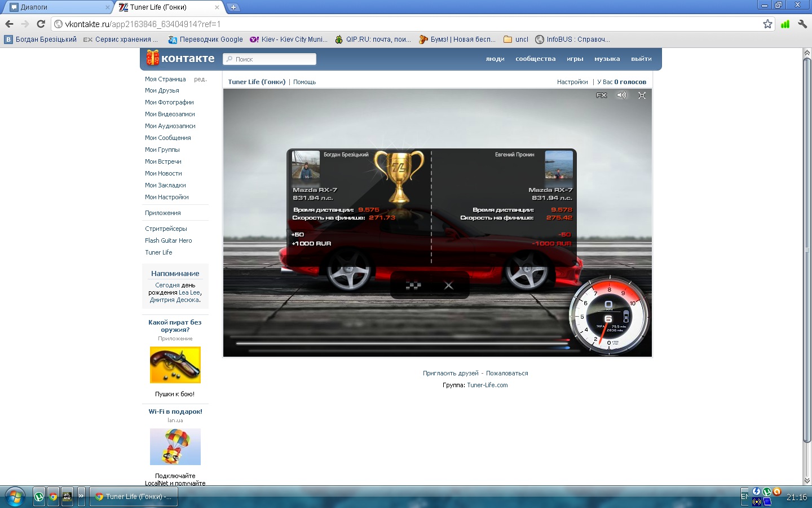Open a new browser tab
Screen dimensions: 812x508
233,7
